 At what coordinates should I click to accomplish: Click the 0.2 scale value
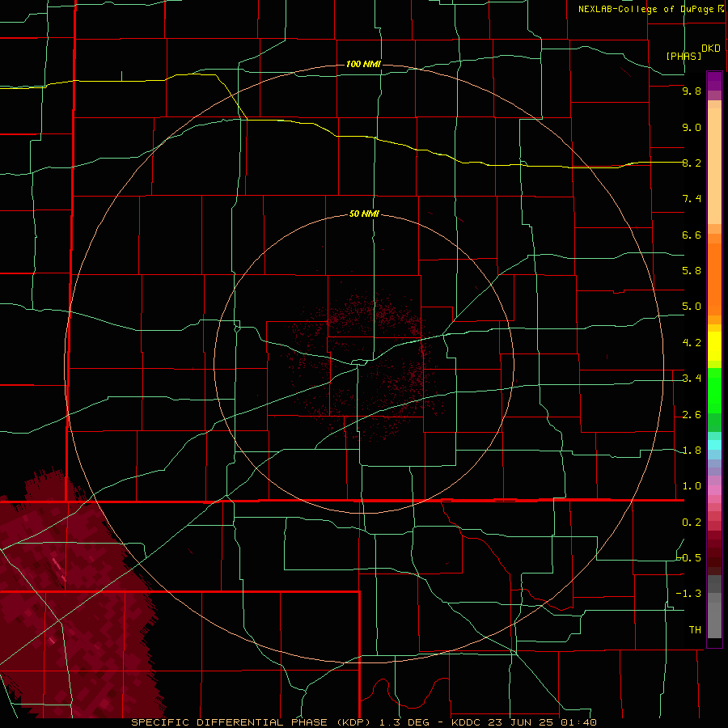pyautogui.click(x=692, y=523)
